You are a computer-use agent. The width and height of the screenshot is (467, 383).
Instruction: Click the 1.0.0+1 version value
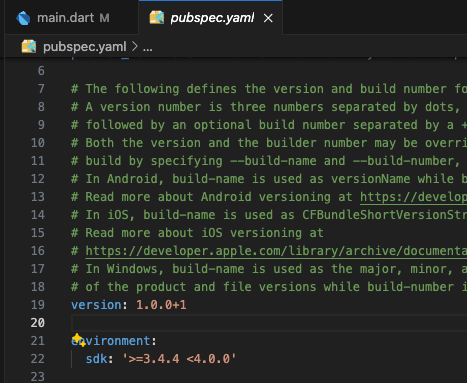pos(161,305)
